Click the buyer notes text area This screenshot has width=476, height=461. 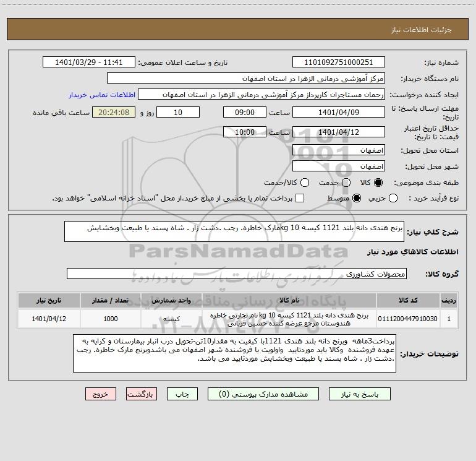pos(234,353)
